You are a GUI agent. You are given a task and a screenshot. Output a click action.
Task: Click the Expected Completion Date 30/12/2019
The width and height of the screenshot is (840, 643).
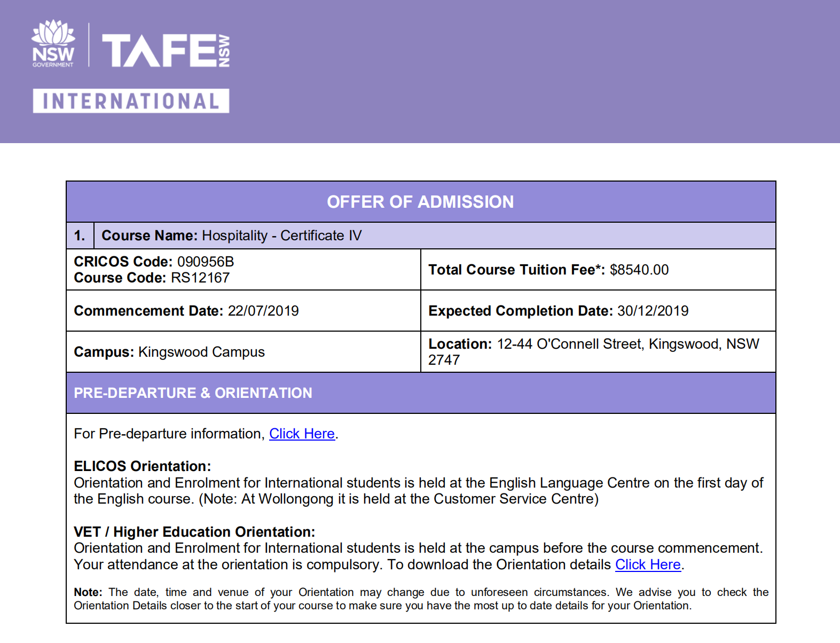pyautogui.click(x=653, y=311)
